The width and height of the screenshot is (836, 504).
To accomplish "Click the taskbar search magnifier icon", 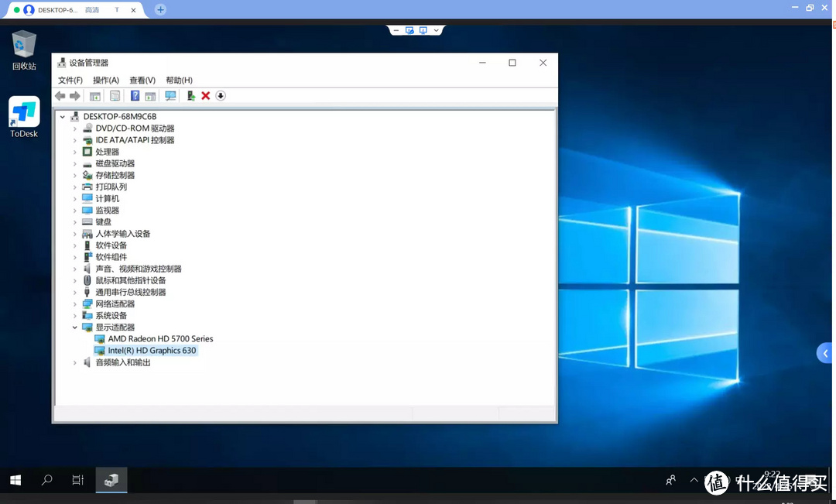I will [47, 480].
